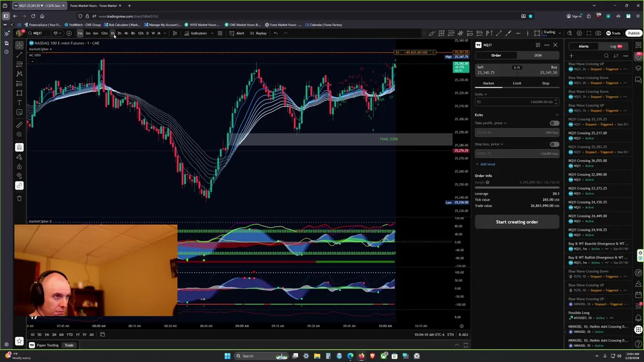Add a new alert with plus icon

(571, 56)
